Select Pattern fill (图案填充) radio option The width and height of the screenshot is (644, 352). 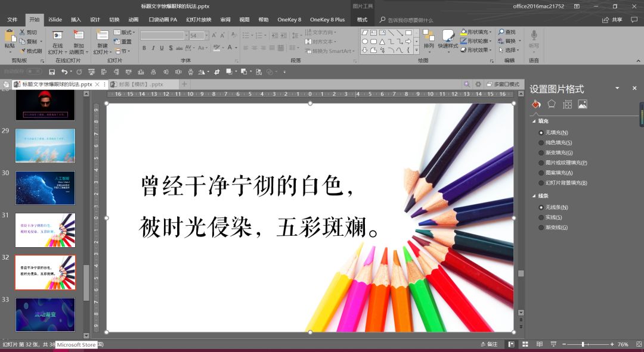pyautogui.click(x=541, y=173)
